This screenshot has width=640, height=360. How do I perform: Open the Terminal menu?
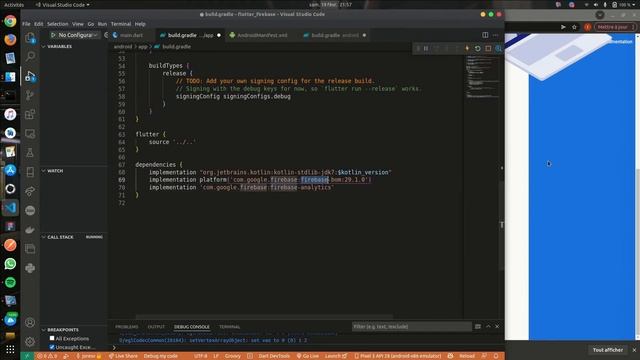pyautogui.click(x=121, y=24)
